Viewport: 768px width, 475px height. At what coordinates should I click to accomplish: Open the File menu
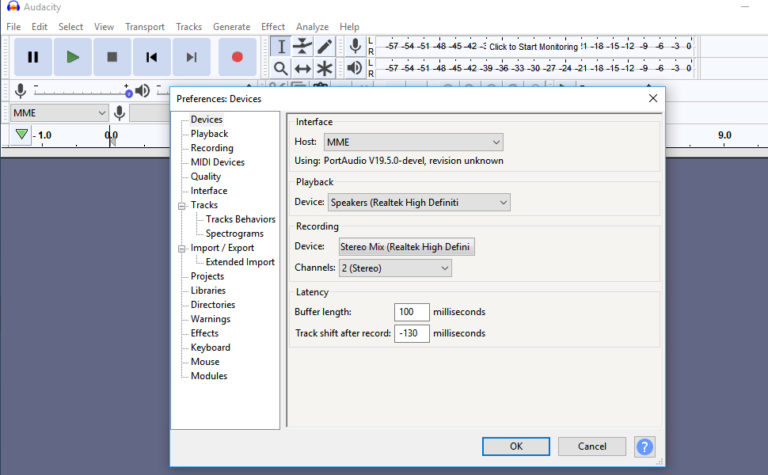coord(13,27)
